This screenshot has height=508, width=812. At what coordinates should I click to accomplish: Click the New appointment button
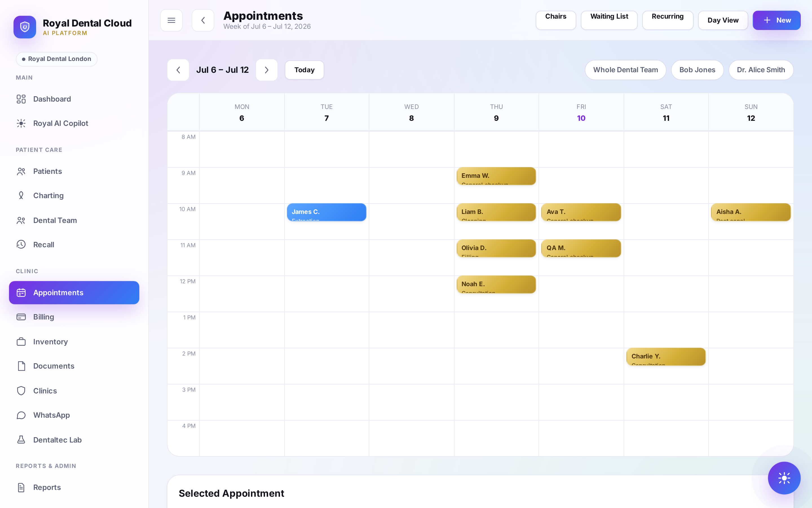click(776, 20)
